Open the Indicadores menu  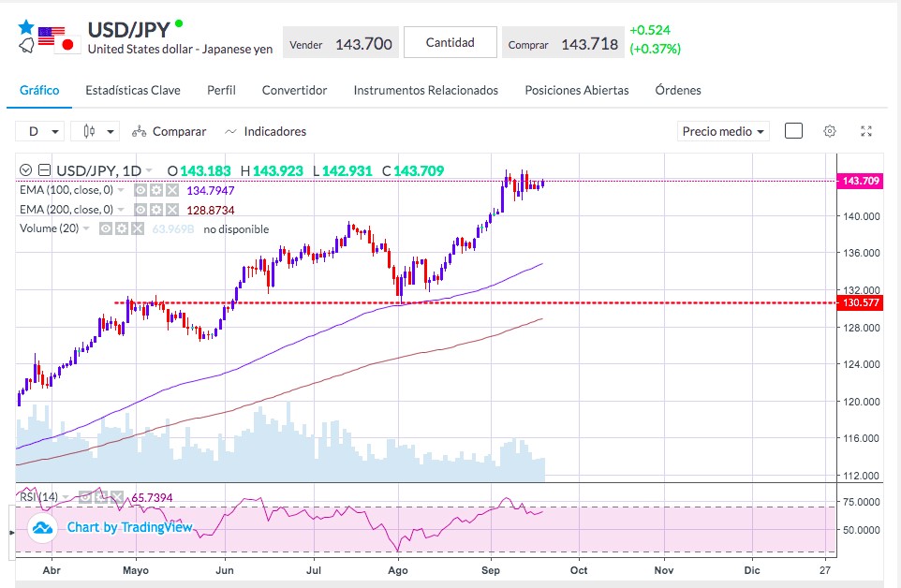(x=265, y=131)
